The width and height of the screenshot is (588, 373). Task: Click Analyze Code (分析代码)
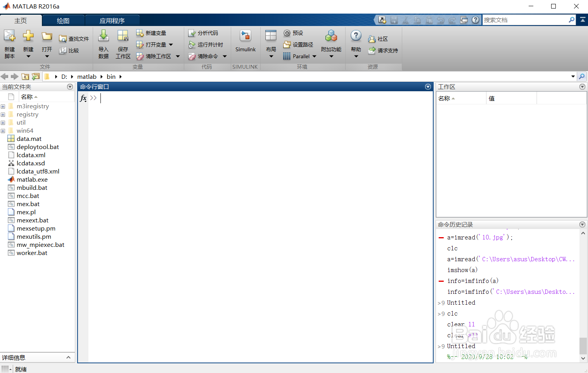tap(203, 33)
